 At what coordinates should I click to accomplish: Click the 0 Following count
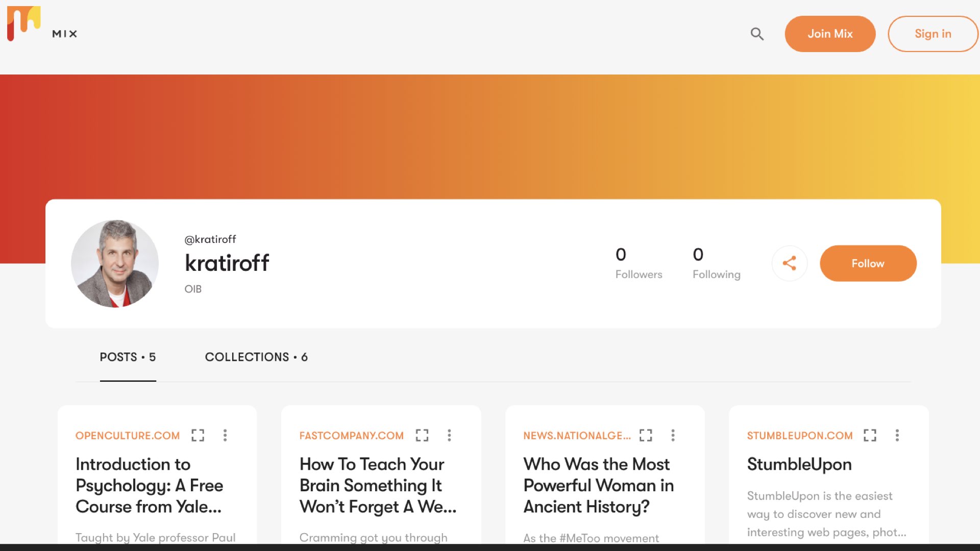coord(716,263)
